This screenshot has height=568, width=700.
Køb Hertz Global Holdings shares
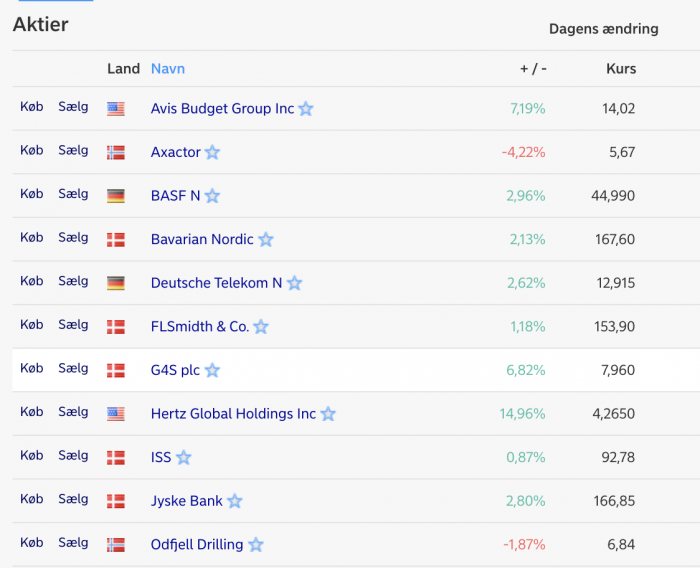coord(32,412)
